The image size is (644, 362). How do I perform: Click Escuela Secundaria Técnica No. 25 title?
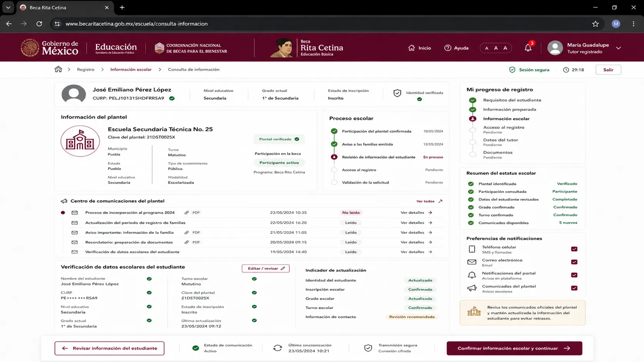[x=160, y=129]
